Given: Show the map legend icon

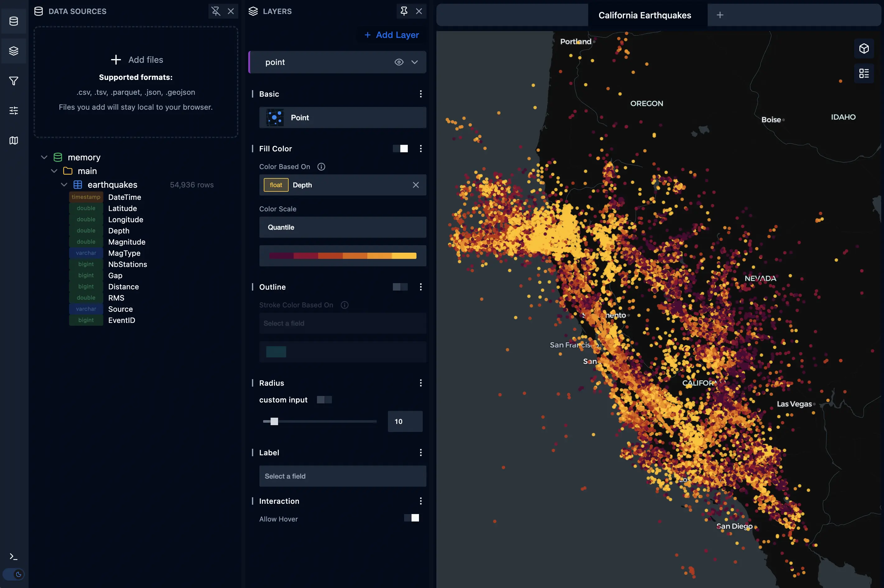Looking at the screenshot, I should (863, 73).
